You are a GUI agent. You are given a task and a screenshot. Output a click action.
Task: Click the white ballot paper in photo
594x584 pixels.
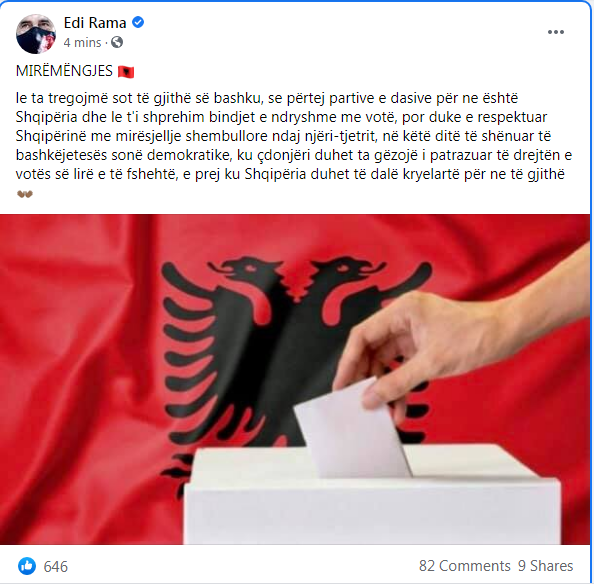click(x=350, y=430)
